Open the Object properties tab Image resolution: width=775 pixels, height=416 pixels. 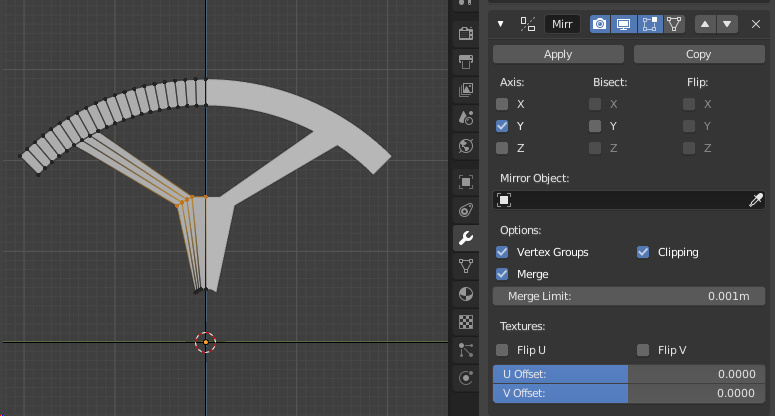(466, 182)
